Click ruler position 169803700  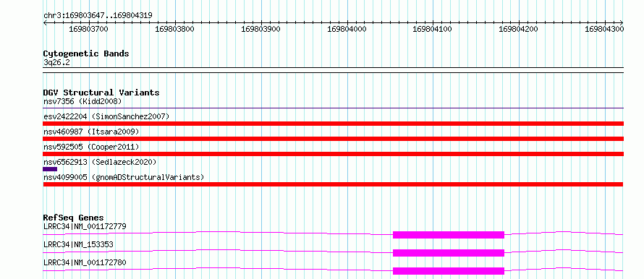(89, 29)
